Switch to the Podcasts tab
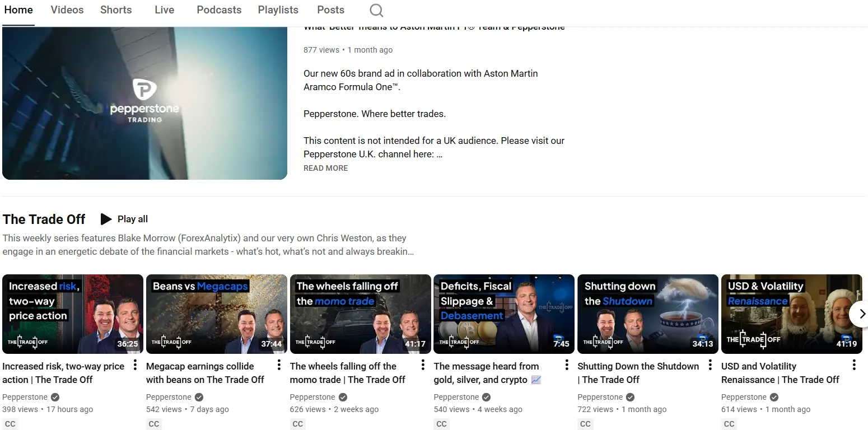Image resolution: width=868 pixels, height=430 pixels. pos(219,10)
